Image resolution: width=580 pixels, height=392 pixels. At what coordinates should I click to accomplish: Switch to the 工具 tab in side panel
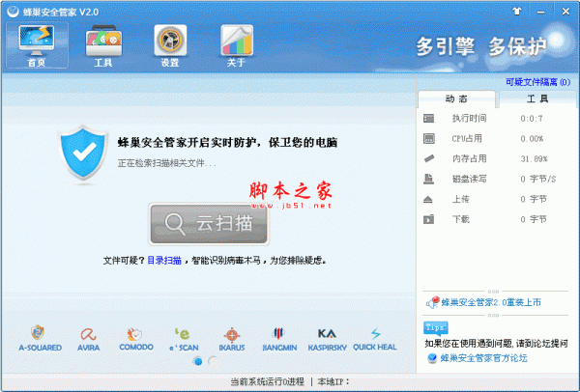tap(537, 98)
